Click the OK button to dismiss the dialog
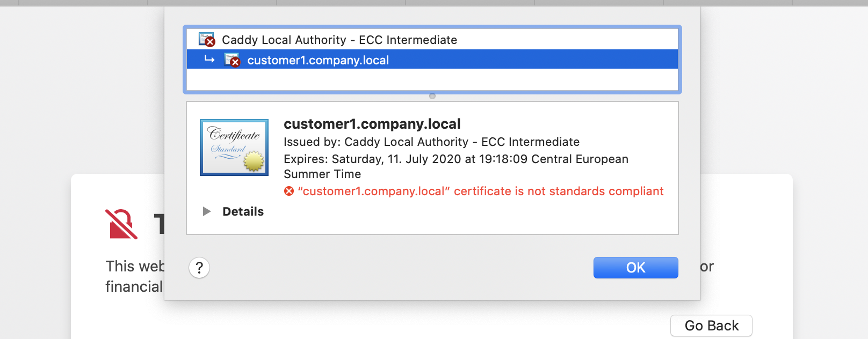This screenshot has height=339, width=868. (x=635, y=267)
